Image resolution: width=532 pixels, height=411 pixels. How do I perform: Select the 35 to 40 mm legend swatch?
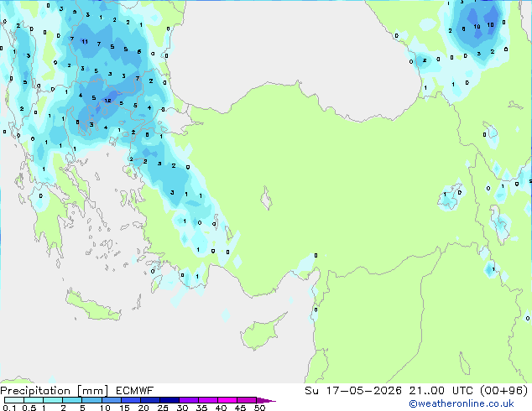pyautogui.click(x=208, y=400)
